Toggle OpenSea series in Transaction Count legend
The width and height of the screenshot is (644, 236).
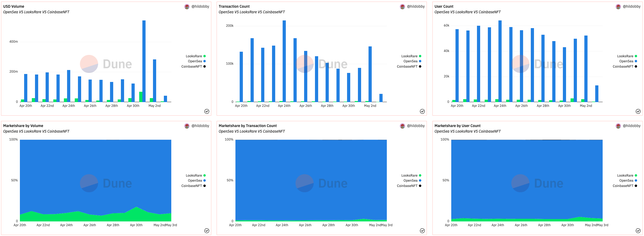(412, 61)
